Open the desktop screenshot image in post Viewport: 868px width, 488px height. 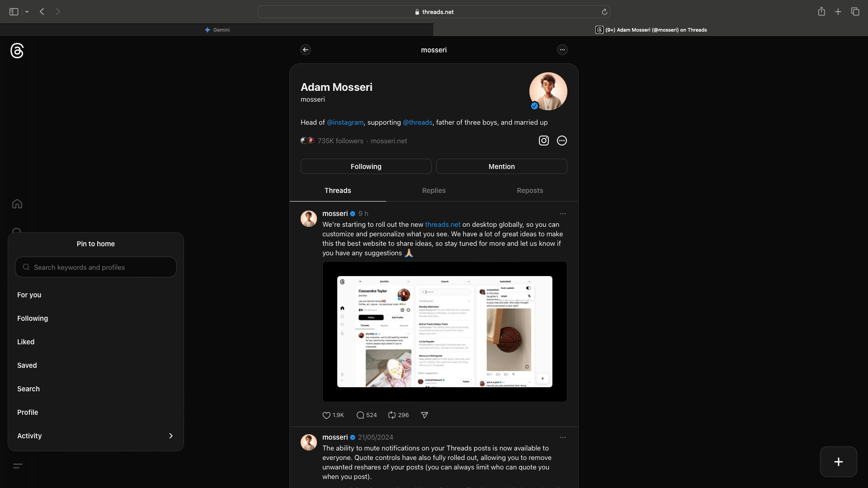point(445,332)
